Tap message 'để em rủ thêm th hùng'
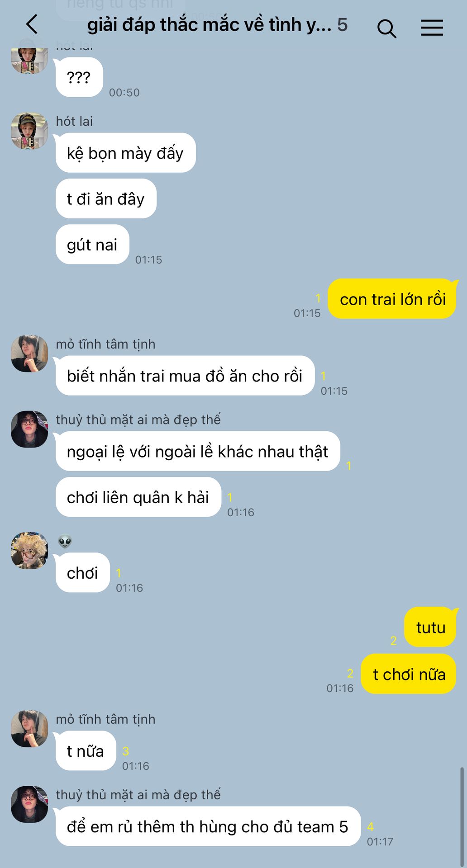Viewport: 467px width, 868px height. pos(208,826)
